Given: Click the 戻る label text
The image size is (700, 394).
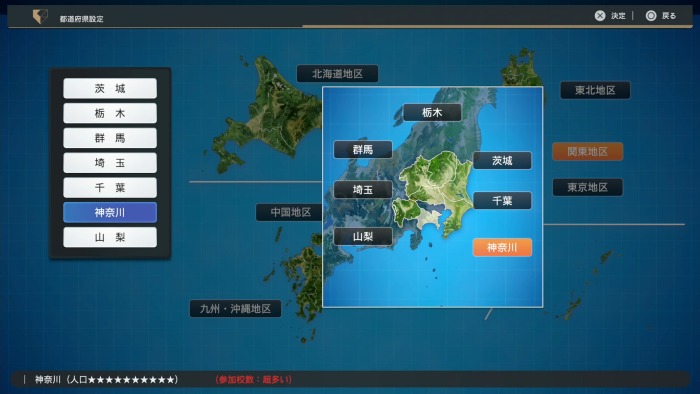Looking at the screenshot, I should click(x=669, y=16).
